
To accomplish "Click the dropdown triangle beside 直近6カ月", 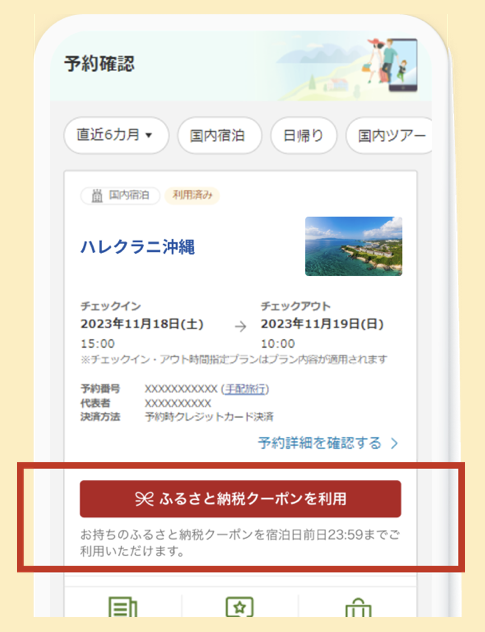I will pyautogui.click(x=148, y=135).
